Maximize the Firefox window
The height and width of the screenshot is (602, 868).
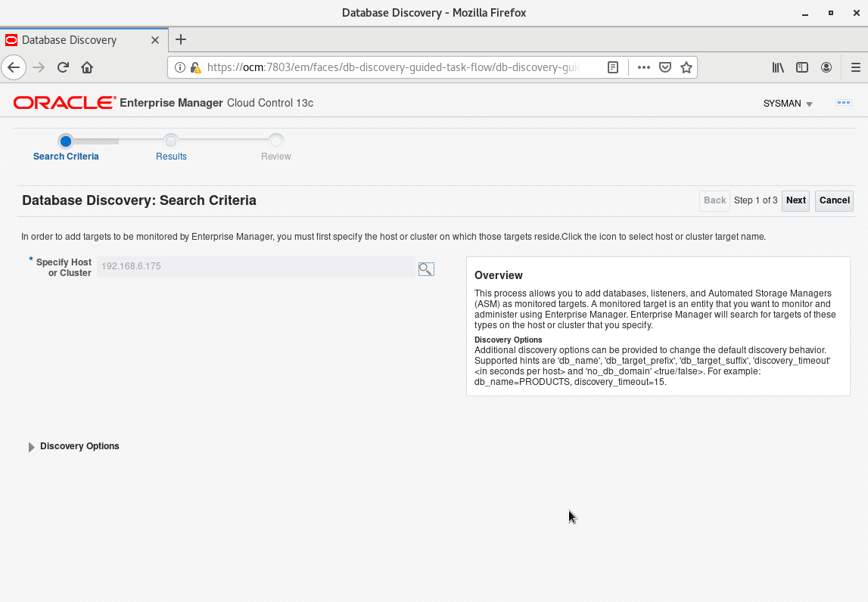click(x=830, y=13)
